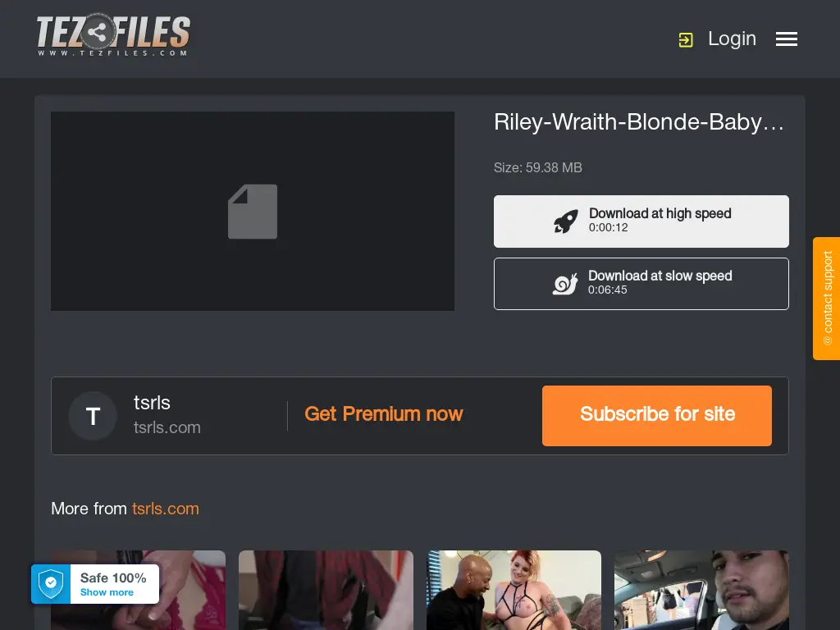The image size is (840, 630).
Task: Click the rocket icon
Action: 566,221
